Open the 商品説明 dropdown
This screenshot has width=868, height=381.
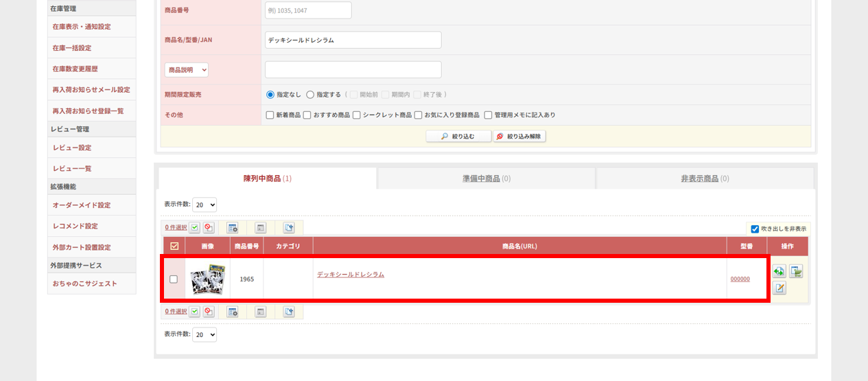187,70
